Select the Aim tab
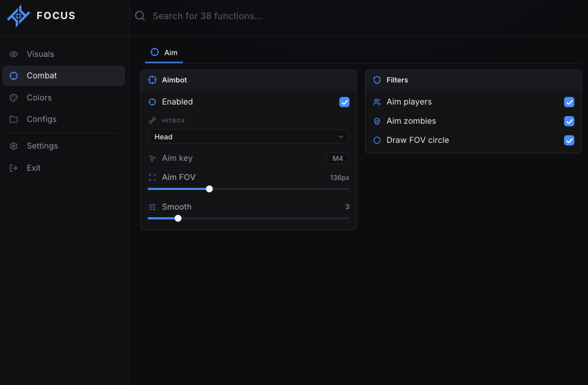Screen dimensions: 588x385 [164, 53]
